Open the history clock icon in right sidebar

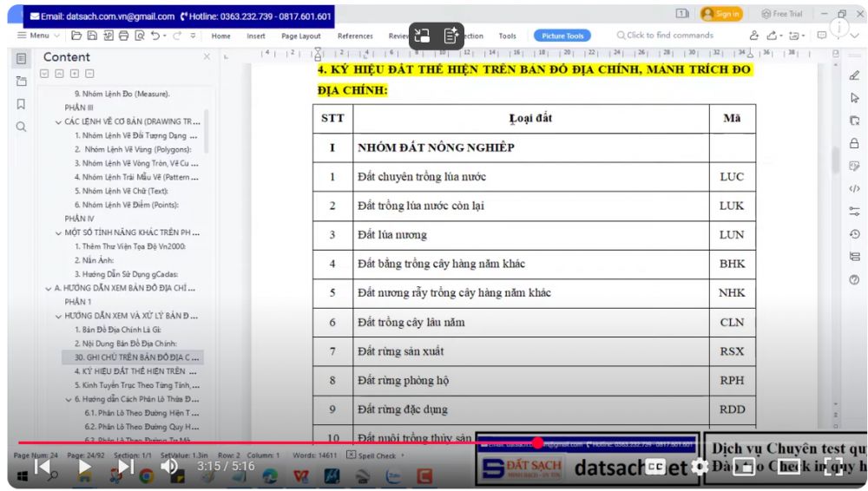(x=855, y=234)
